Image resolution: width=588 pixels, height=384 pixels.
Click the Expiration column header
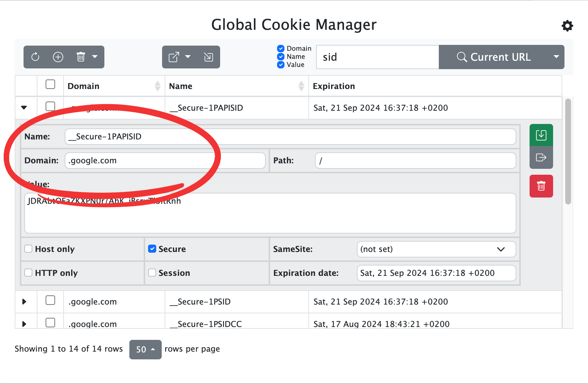tap(435, 86)
